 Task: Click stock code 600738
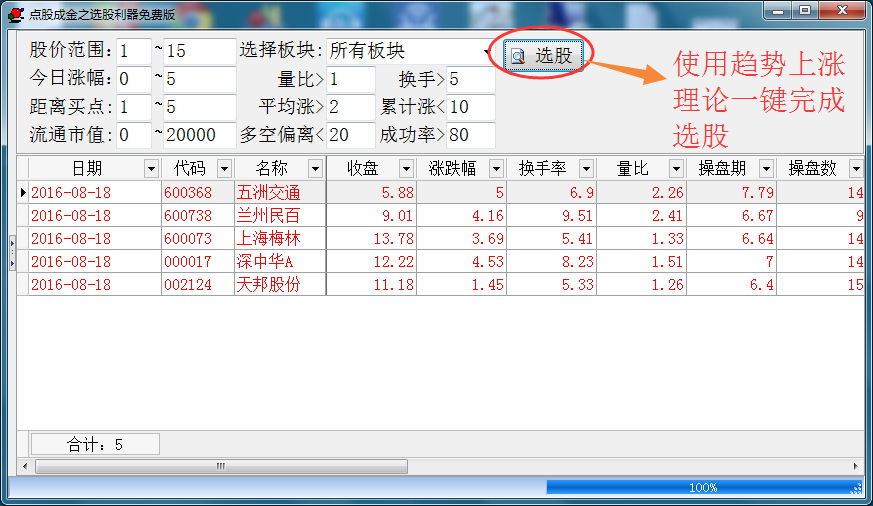click(x=188, y=215)
